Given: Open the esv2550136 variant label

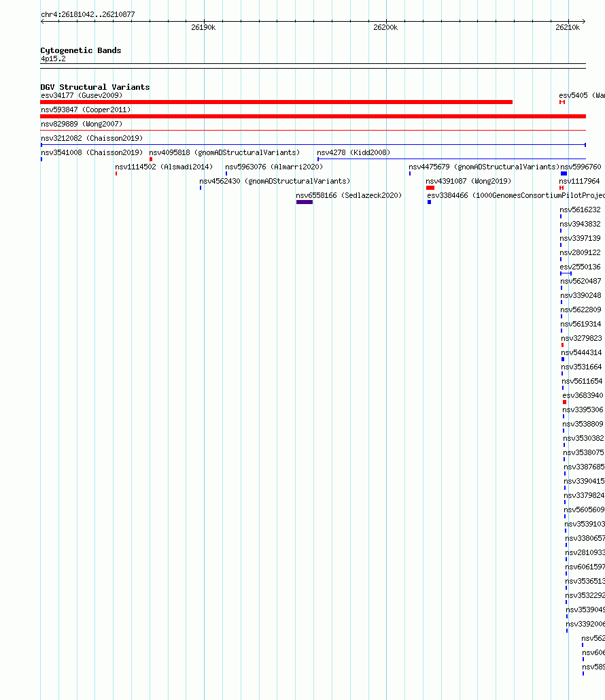Looking at the screenshot, I should coord(581,267).
